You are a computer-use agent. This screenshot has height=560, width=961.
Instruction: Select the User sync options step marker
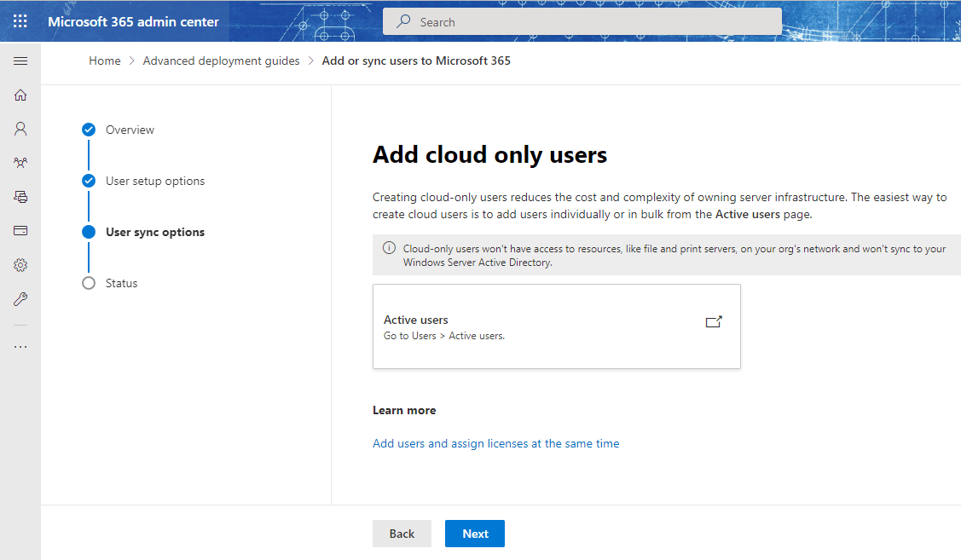pyautogui.click(x=89, y=232)
